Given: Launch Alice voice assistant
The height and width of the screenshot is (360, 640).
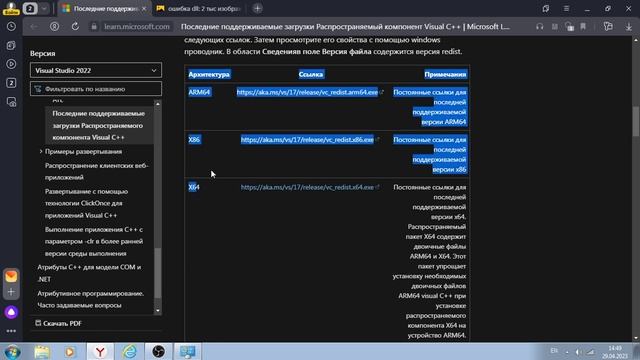Looking at the screenshot, I should tap(11, 312).
